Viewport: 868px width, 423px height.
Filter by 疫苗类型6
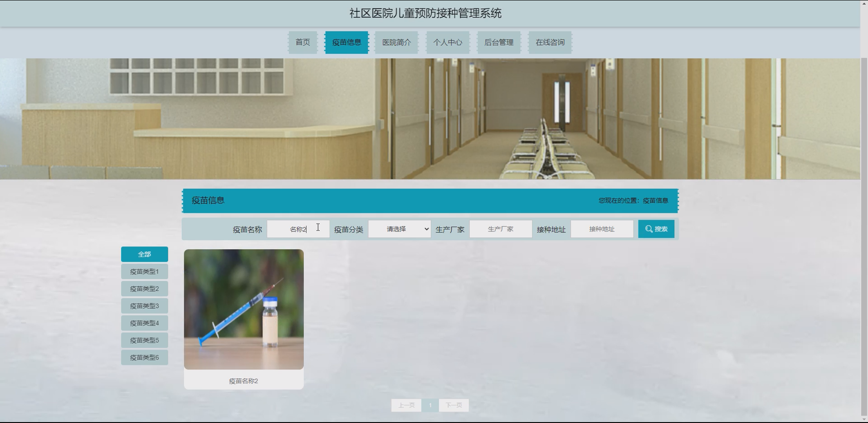click(145, 358)
